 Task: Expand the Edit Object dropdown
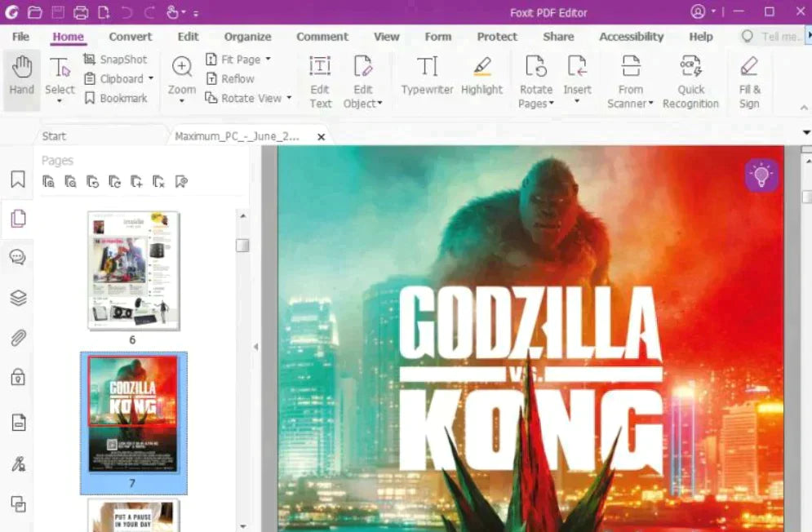click(380, 104)
